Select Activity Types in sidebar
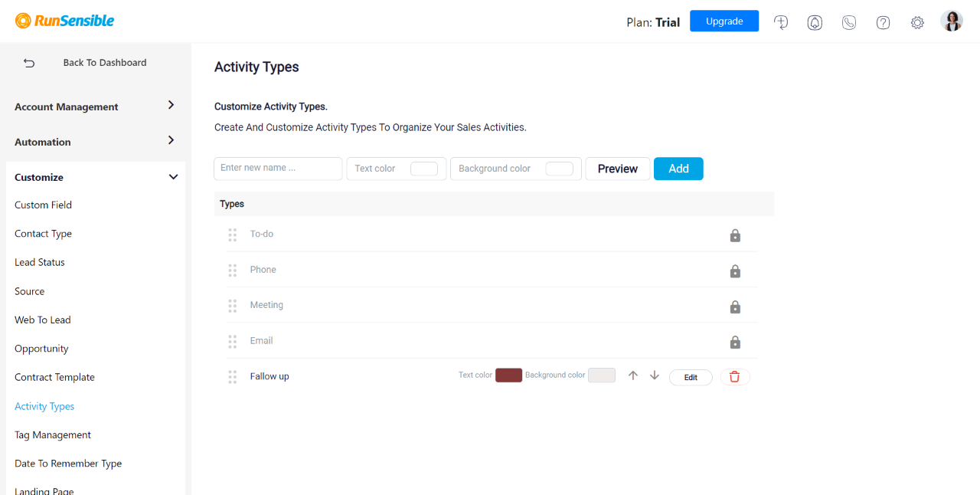 tap(44, 406)
